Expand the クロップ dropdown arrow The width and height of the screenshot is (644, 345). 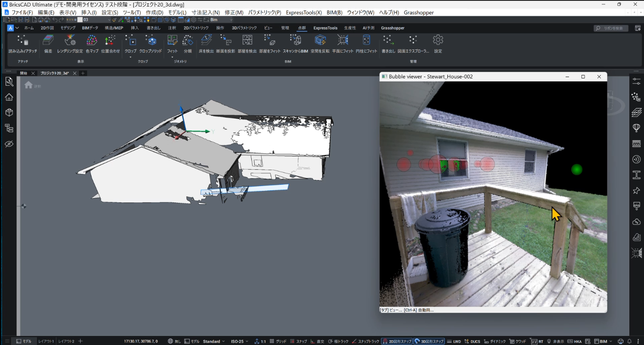tap(131, 56)
